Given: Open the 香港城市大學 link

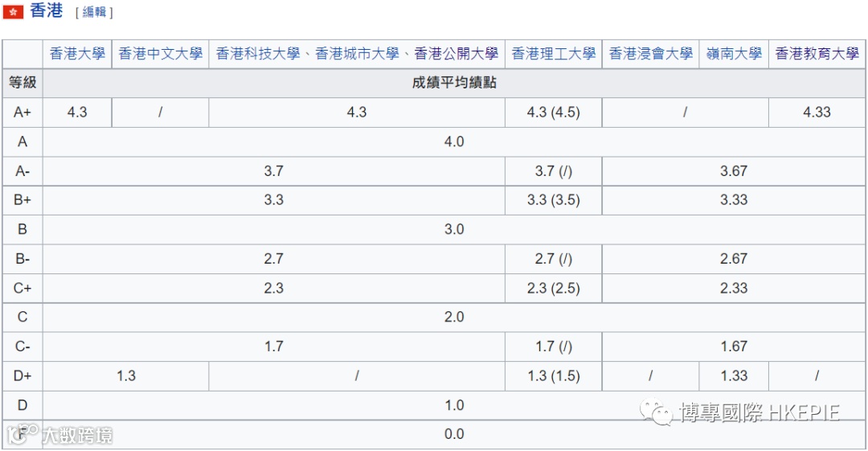Looking at the screenshot, I should click(x=357, y=54).
